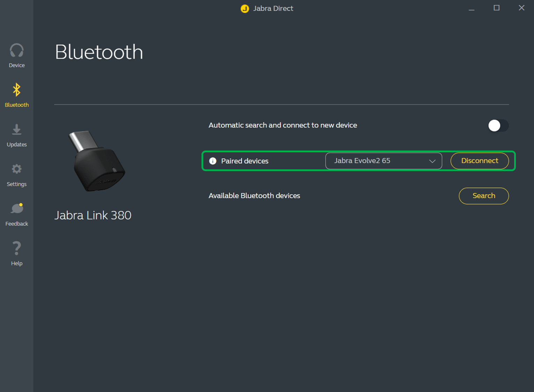
Task: Disconnect the paired Jabra Evolve2 65
Action: (x=479, y=161)
